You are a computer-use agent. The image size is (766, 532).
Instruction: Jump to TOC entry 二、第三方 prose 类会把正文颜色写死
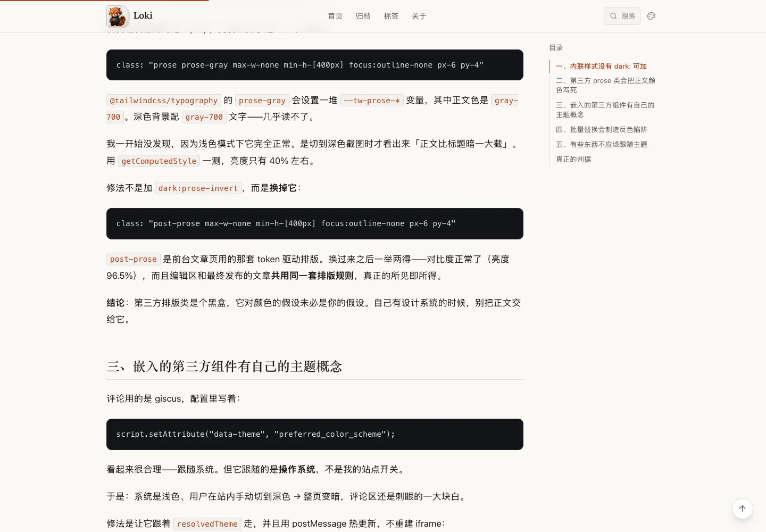[605, 85]
